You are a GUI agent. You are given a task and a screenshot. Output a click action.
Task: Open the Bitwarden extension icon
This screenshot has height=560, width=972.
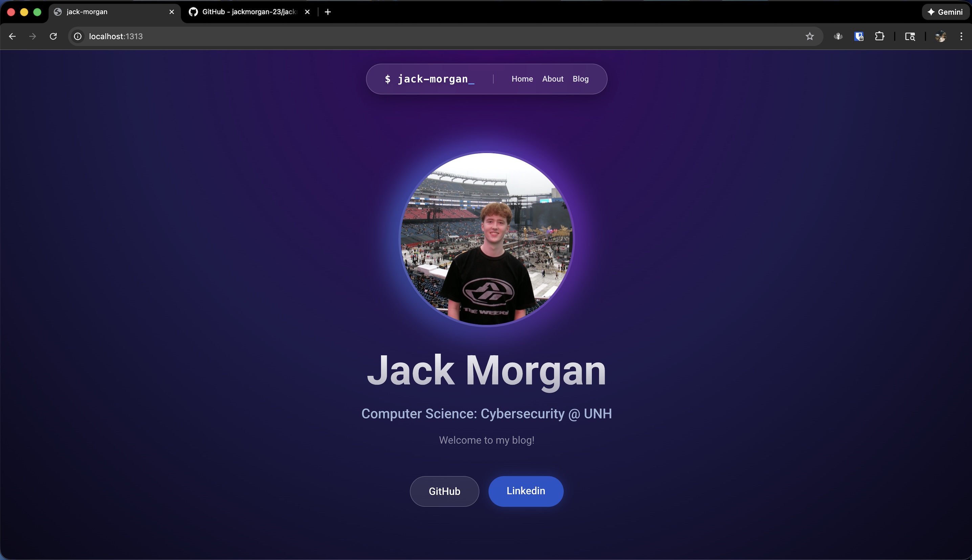(859, 36)
